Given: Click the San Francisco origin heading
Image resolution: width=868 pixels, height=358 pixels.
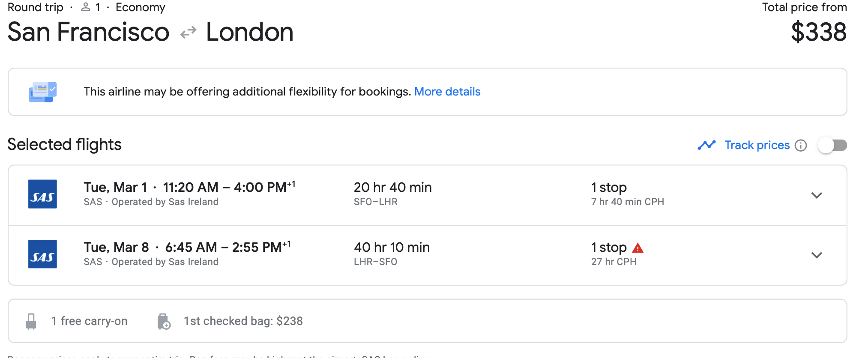Looking at the screenshot, I should tap(88, 32).
